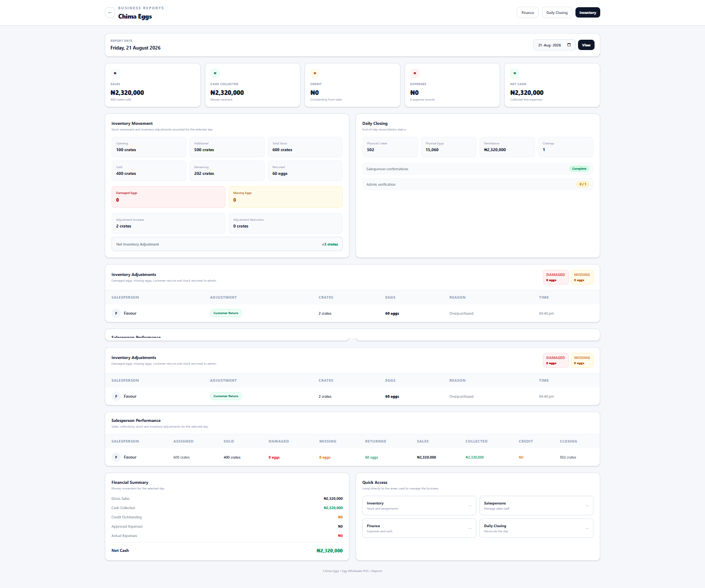Image resolution: width=705 pixels, height=588 pixels.
Task: Click the green naira icon on Cash Collected card
Action: 215,73
